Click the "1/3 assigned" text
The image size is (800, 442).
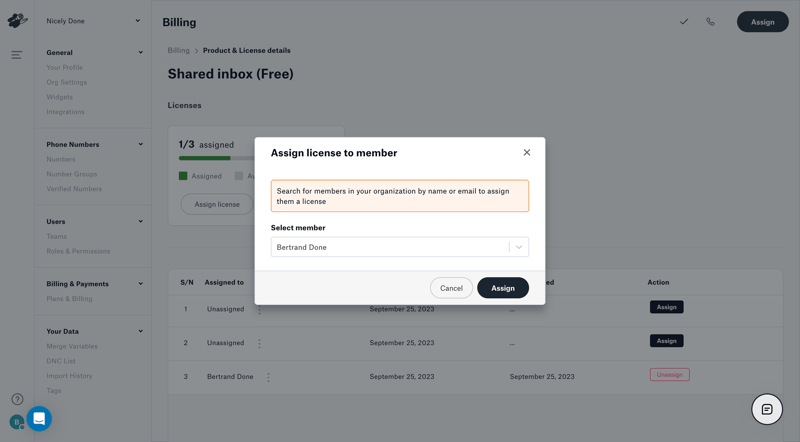(x=206, y=144)
